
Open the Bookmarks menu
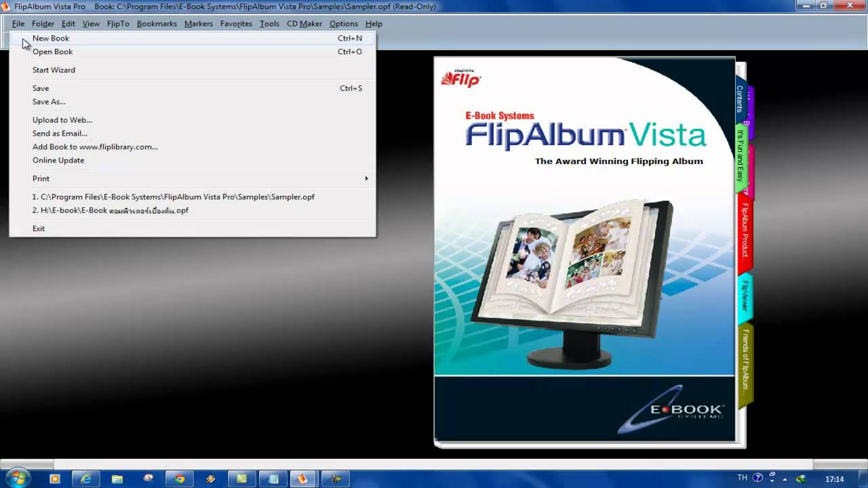click(x=157, y=24)
